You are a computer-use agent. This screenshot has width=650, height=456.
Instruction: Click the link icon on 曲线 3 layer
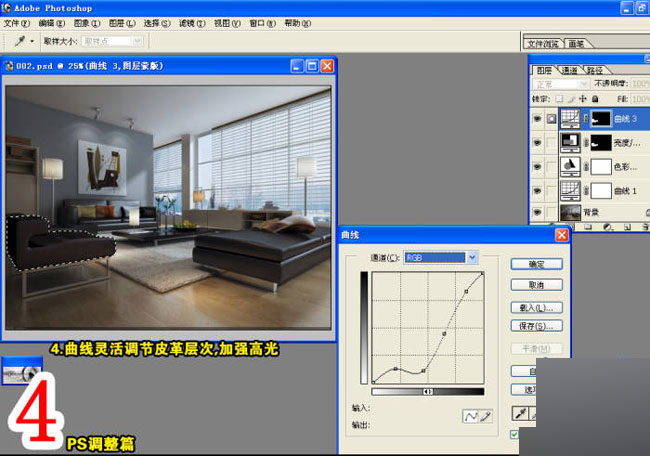coord(586,119)
